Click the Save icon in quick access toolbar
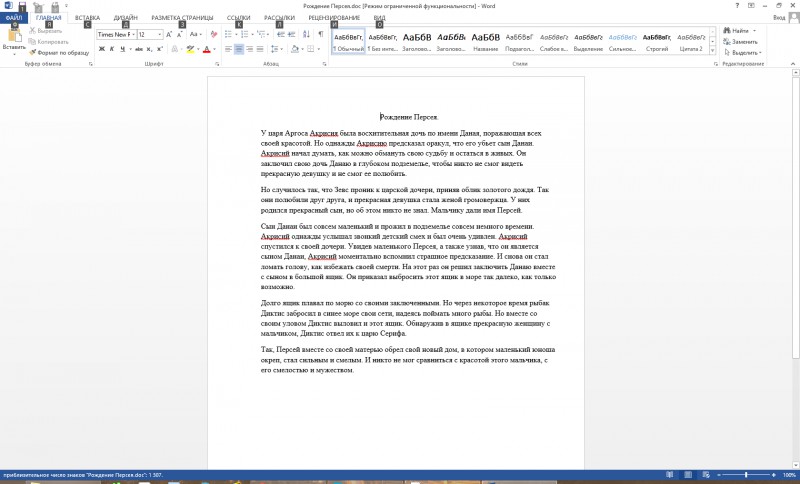 22,7
